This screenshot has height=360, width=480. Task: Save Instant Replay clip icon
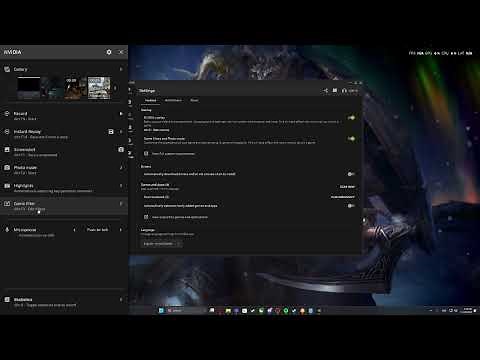click(111, 132)
